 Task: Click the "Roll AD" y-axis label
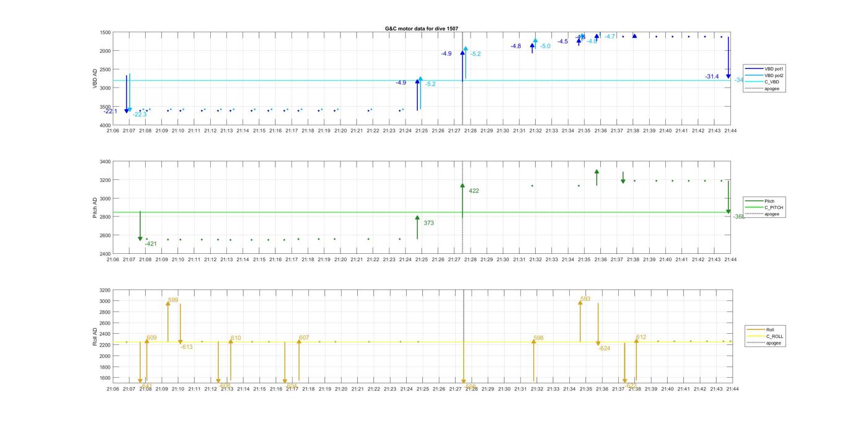pyautogui.click(x=95, y=336)
